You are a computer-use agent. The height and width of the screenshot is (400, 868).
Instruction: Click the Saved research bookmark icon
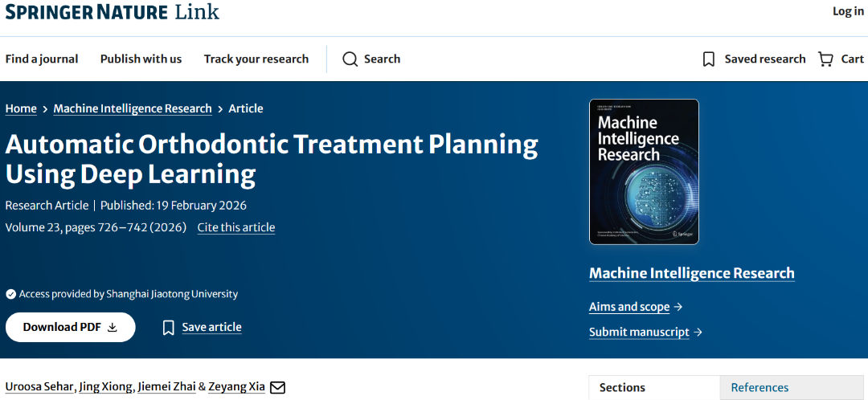709,59
